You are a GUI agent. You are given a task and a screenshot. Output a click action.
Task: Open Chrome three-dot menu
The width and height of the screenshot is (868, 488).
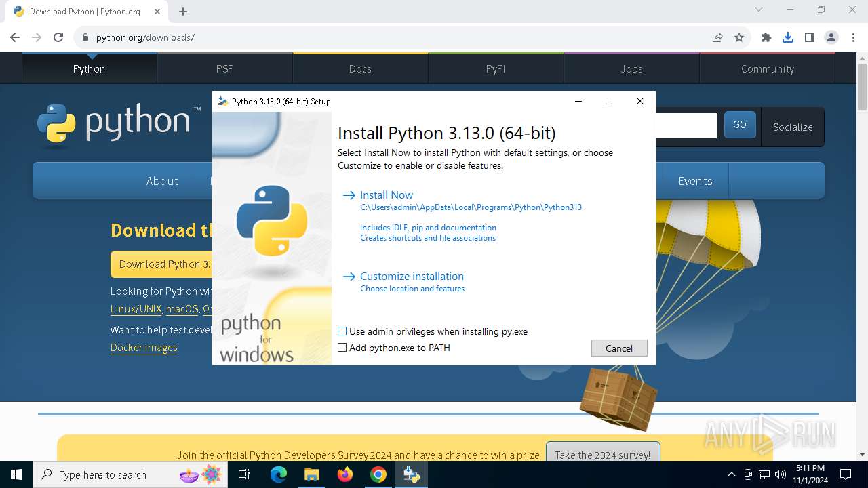853,37
